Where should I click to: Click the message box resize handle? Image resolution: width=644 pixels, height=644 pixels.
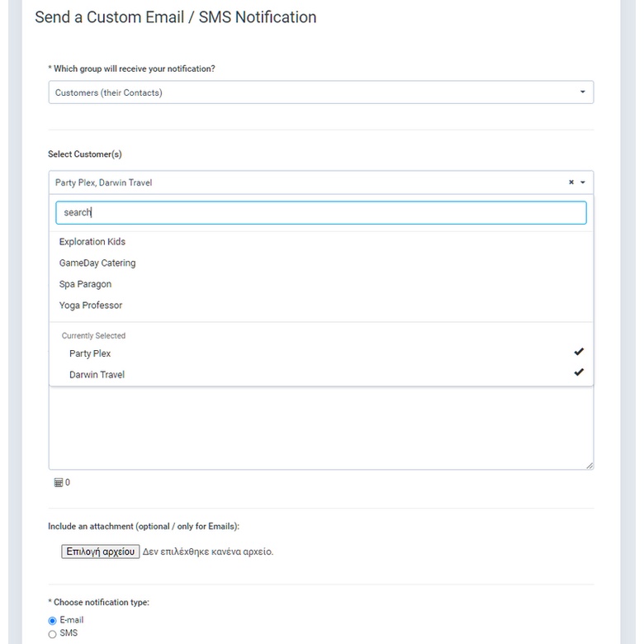[x=590, y=466]
